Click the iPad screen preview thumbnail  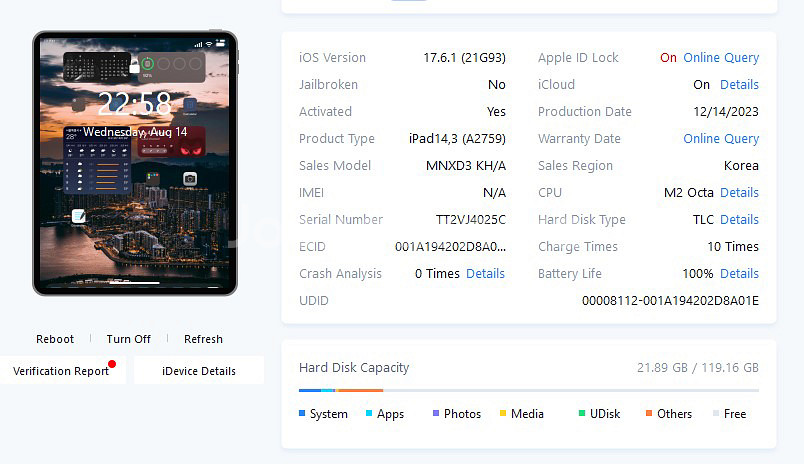point(135,163)
